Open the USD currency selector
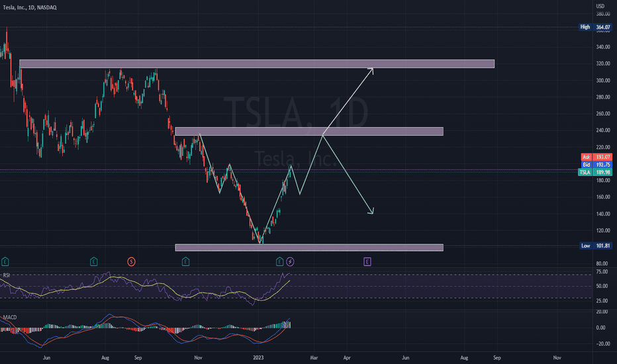 pyautogui.click(x=600, y=6)
